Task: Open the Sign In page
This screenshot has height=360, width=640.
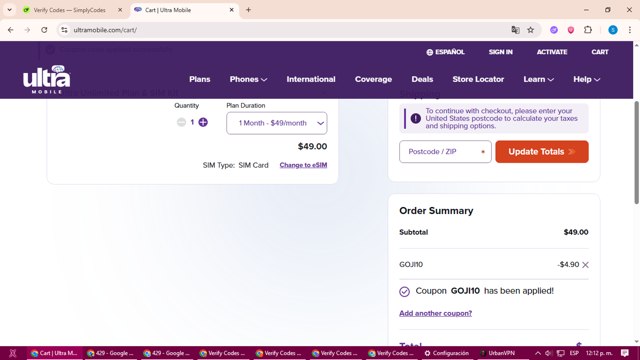Action: coord(500,52)
